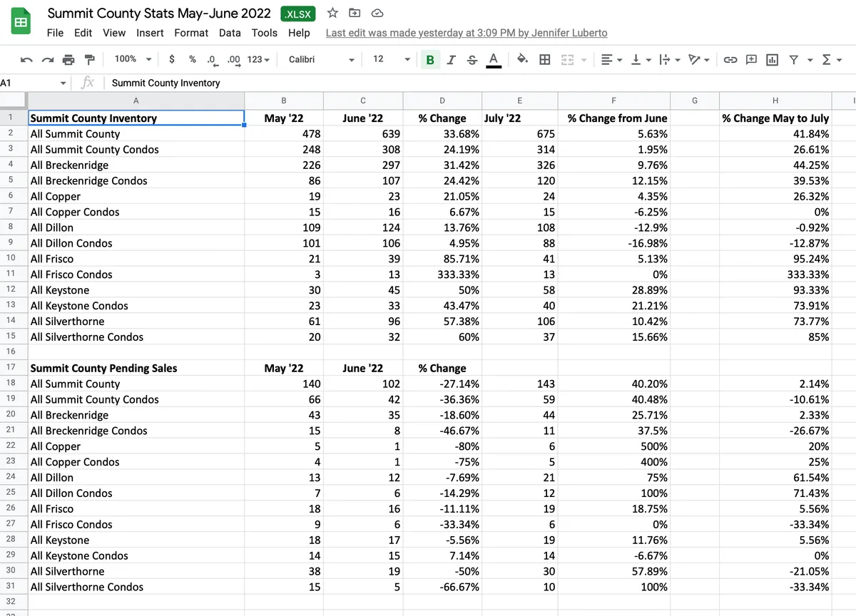The width and height of the screenshot is (856, 616).
Task: Select cell 'Summit County Pending Sales'
Action: tap(136, 369)
